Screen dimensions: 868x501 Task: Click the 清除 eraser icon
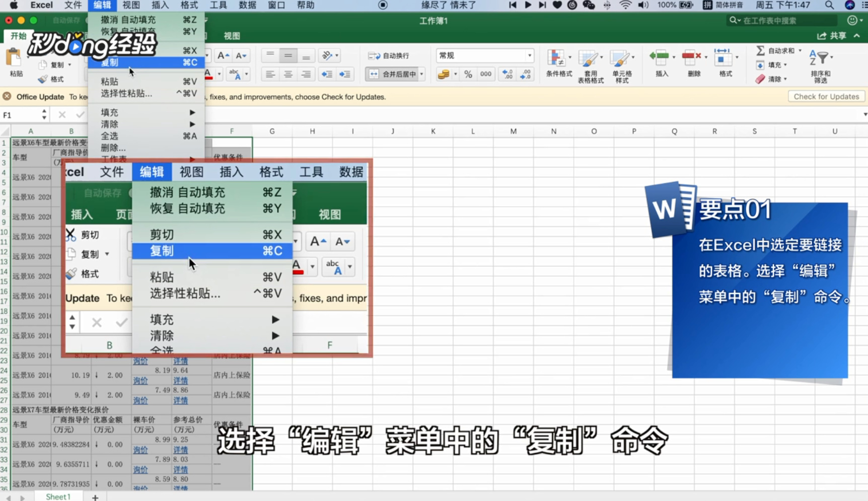[760, 79]
